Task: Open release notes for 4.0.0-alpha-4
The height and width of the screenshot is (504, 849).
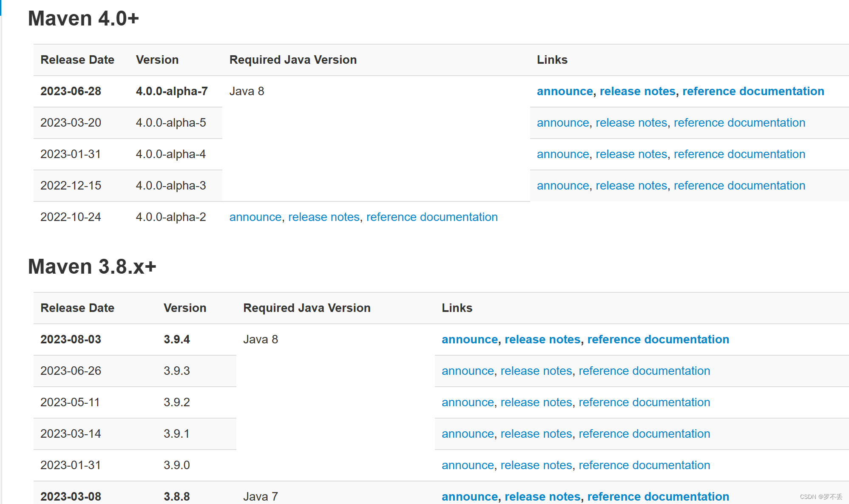Action: [631, 154]
